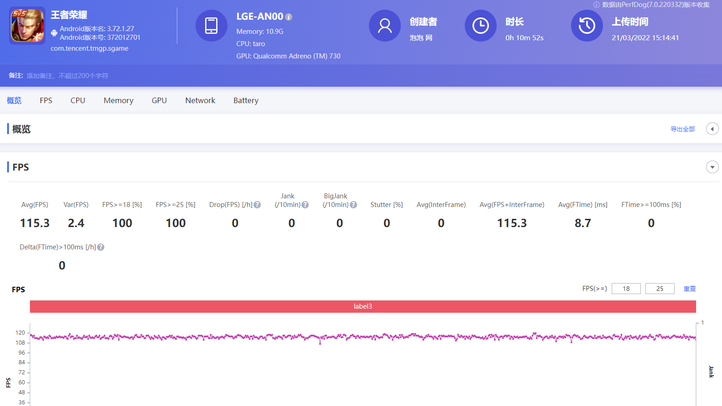Click the game app icon thumbnail
The width and height of the screenshot is (722, 406).
point(27,26)
